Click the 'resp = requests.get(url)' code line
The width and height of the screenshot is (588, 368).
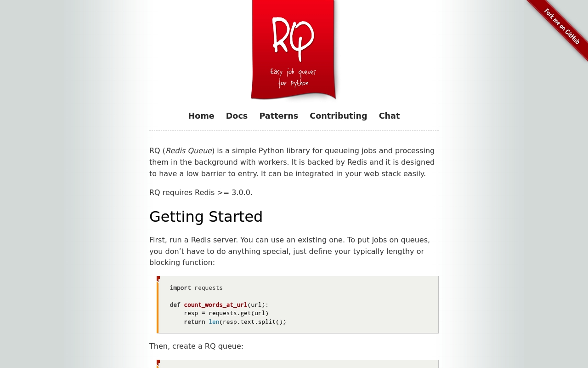(226, 313)
